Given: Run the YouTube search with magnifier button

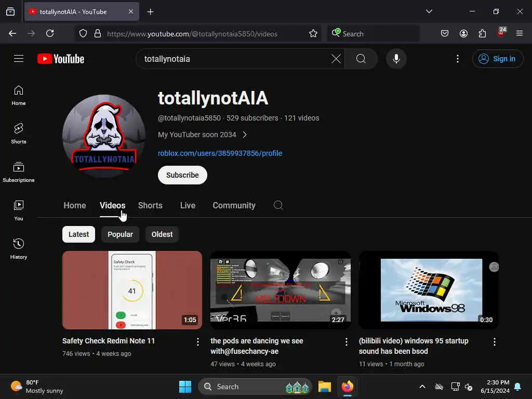Looking at the screenshot, I should click(361, 59).
